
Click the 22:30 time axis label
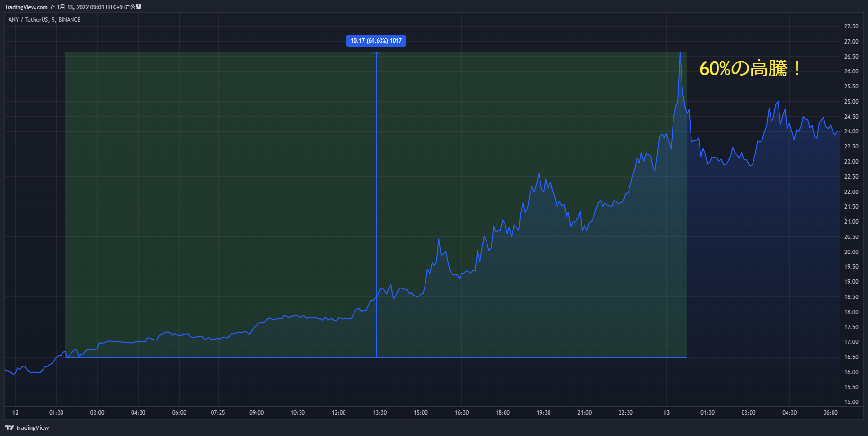click(625, 413)
